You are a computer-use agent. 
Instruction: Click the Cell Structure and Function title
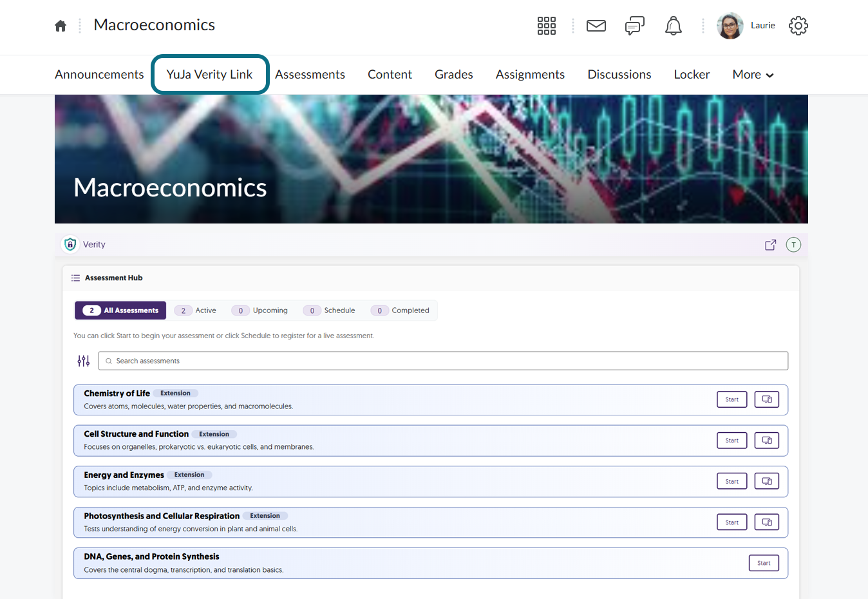tap(136, 434)
